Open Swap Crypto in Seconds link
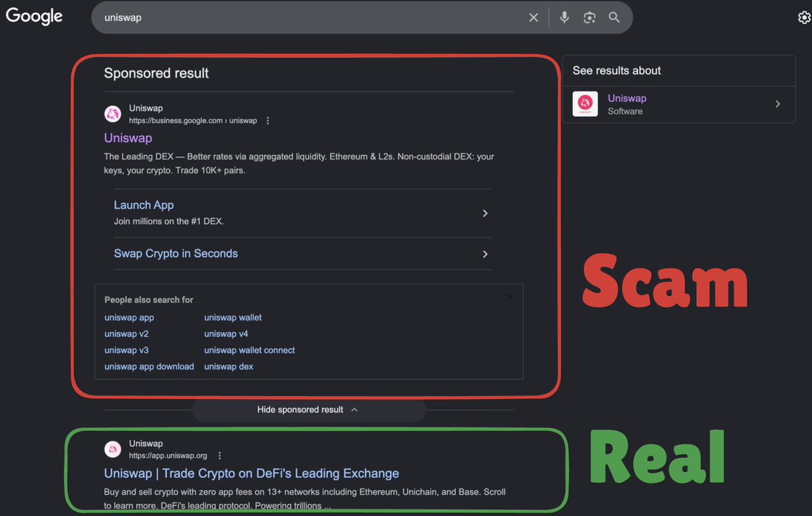The image size is (812, 516). tap(176, 254)
